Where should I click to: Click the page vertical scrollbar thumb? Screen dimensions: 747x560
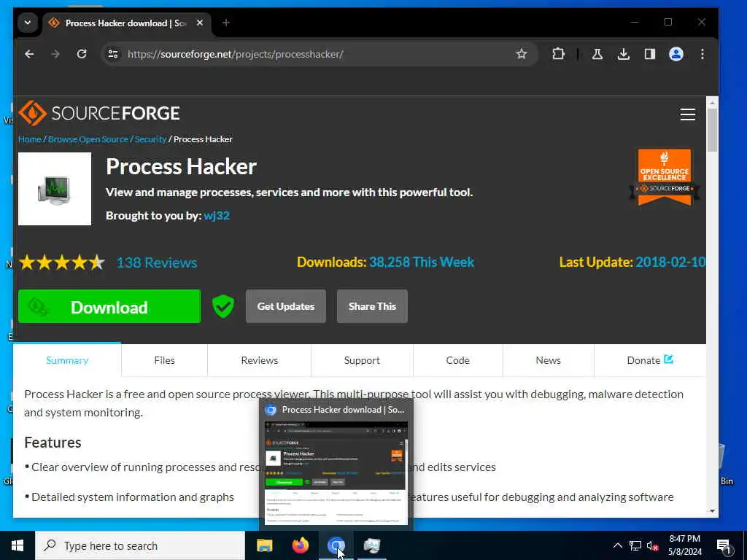pos(712,130)
